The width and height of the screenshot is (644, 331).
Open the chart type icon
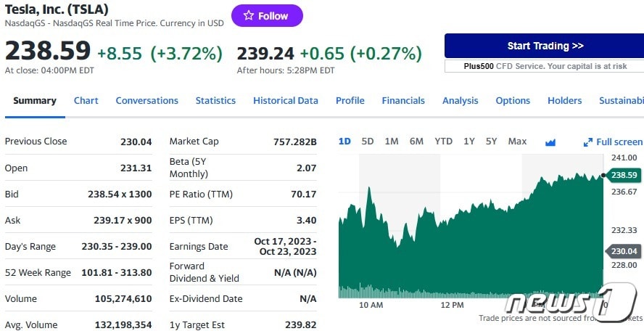(x=550, y=142)
